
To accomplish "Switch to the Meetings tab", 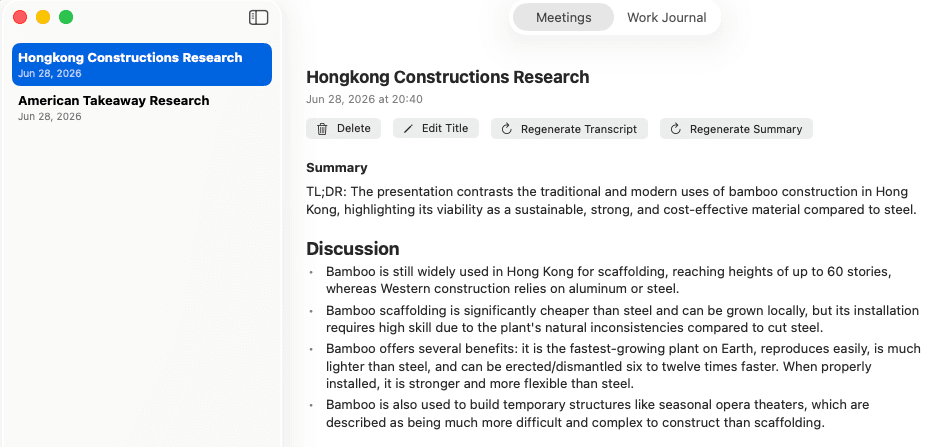I will click(x=563, y=17).
